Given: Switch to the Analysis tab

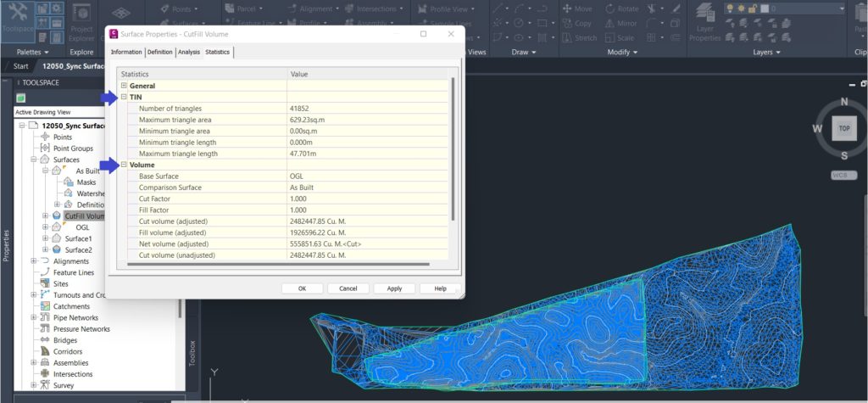Looking at the screenshot, I should (189, 52).
